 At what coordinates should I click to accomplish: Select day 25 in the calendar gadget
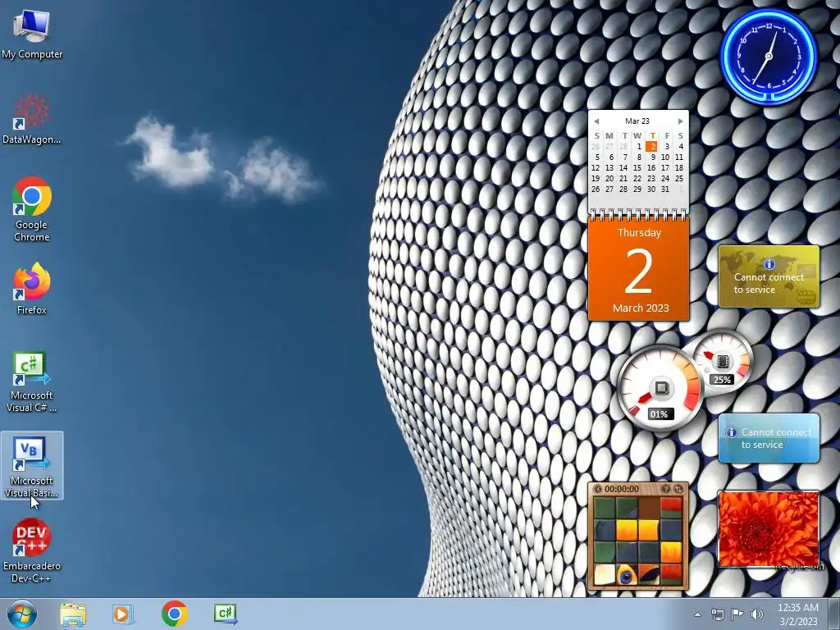(x=678, y=178)
